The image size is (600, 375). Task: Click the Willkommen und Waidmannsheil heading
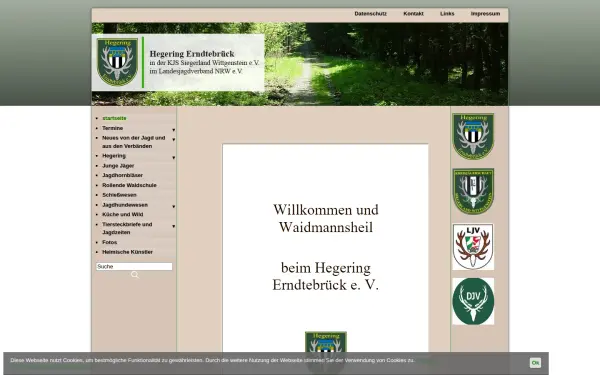(x=326, y=218)
